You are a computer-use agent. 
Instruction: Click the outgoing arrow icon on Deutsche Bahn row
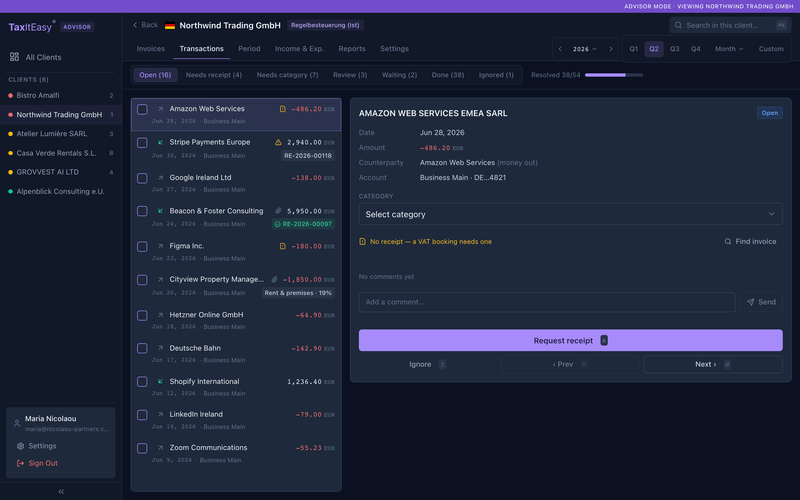(160, 348)
